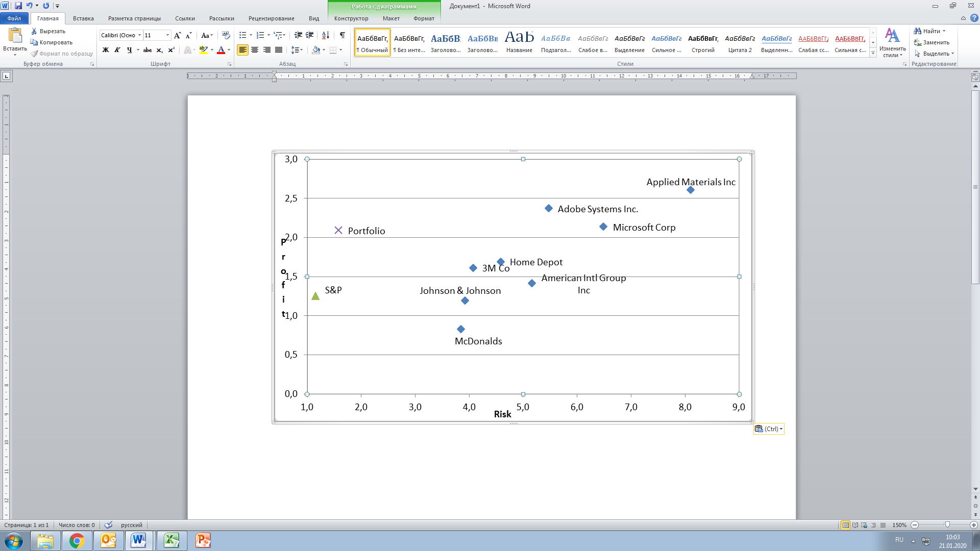Click the numbered list icon
The image size is (980, 551).
click(260, 35)
